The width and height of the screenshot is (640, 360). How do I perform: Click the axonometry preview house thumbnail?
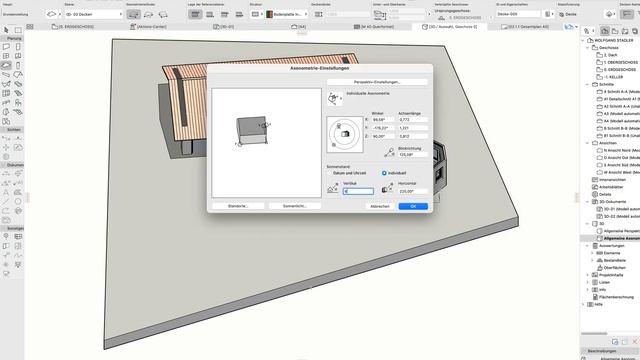253,131
